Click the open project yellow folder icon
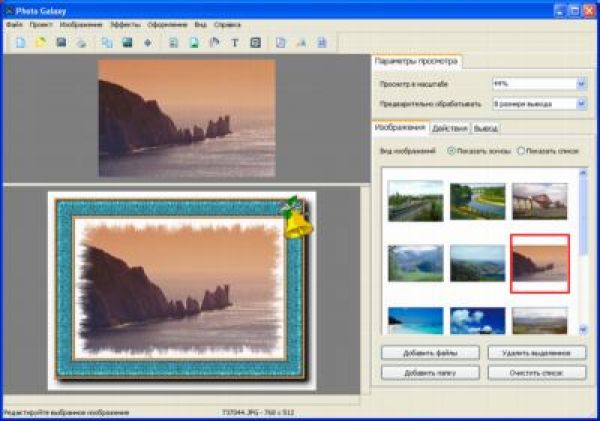Image resolution: width=600 pixels, height=421 pixels. coord(41,43)
